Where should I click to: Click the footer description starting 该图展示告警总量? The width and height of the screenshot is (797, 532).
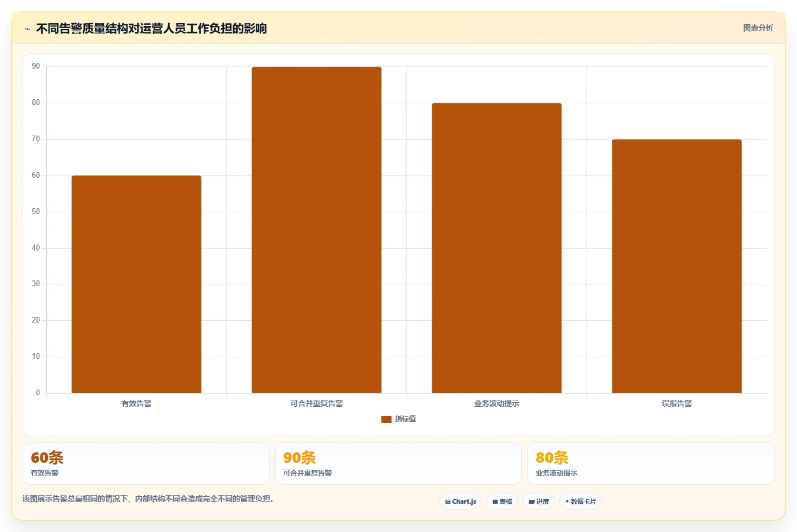[x=150, y=499]
